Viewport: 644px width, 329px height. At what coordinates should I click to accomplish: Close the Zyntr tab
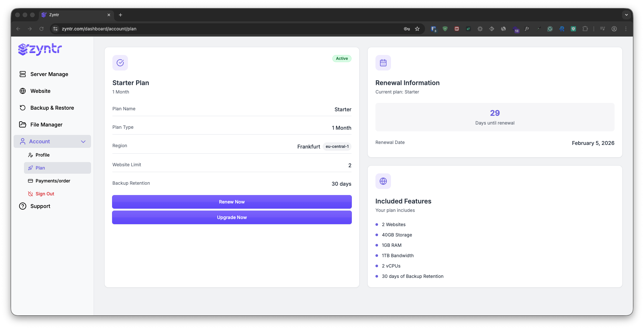(109, 15)
